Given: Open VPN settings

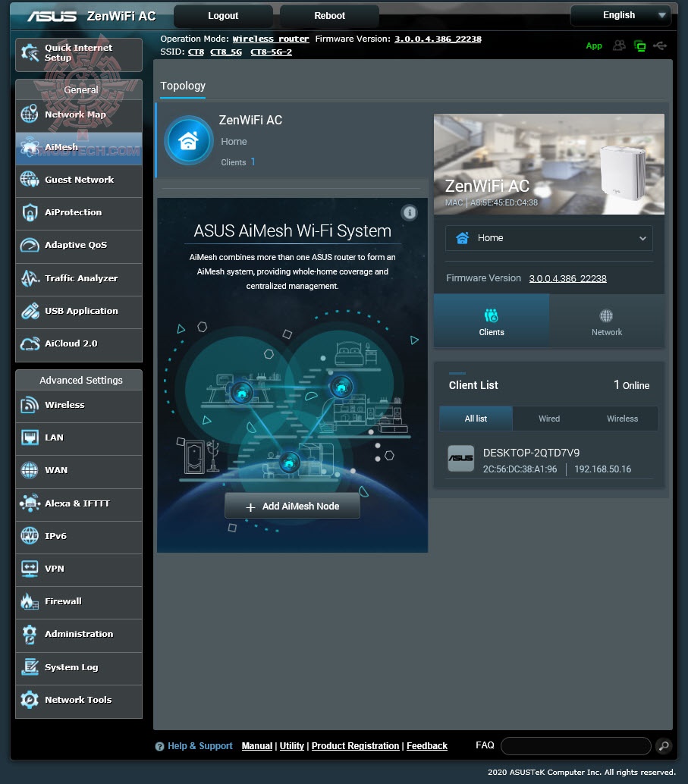Looking at the screenshot, I should [79, 569].
